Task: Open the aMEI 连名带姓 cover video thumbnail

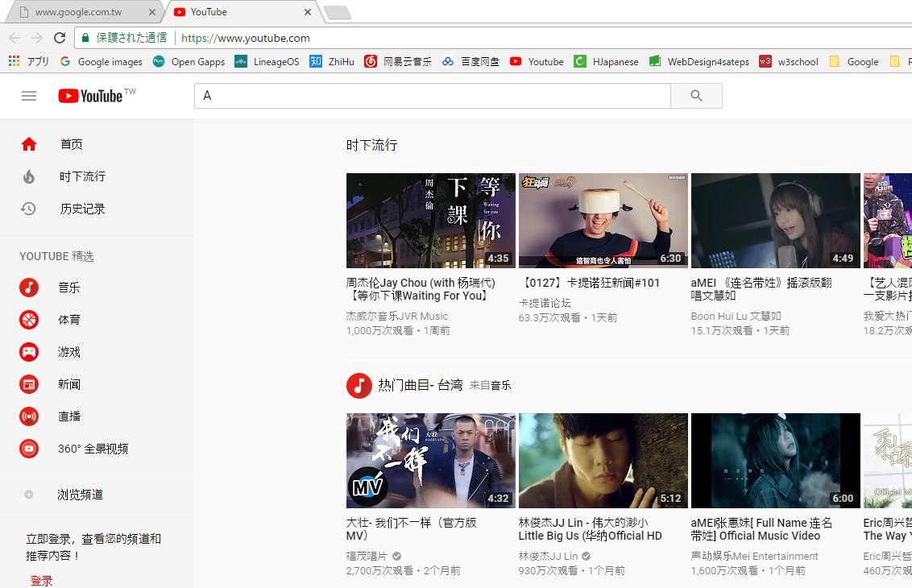Action: [775, 221]
